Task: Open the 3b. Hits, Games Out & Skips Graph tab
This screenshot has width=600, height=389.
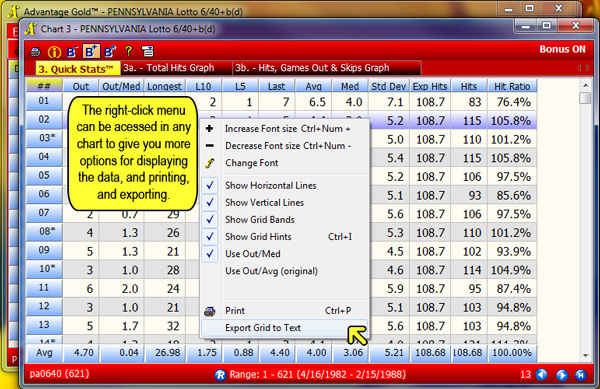Action: click(327, 68)
